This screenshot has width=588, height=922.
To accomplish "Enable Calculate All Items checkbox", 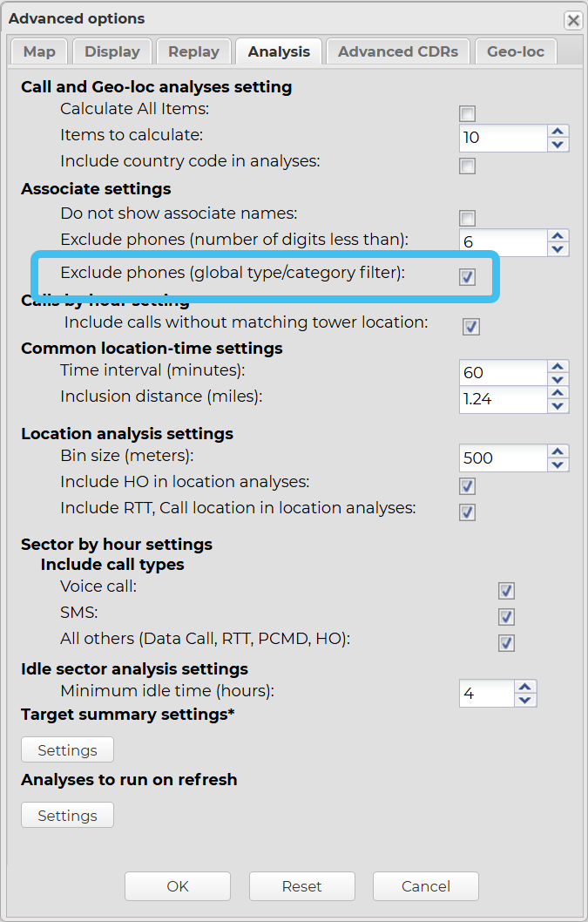I will coord(468,114).
